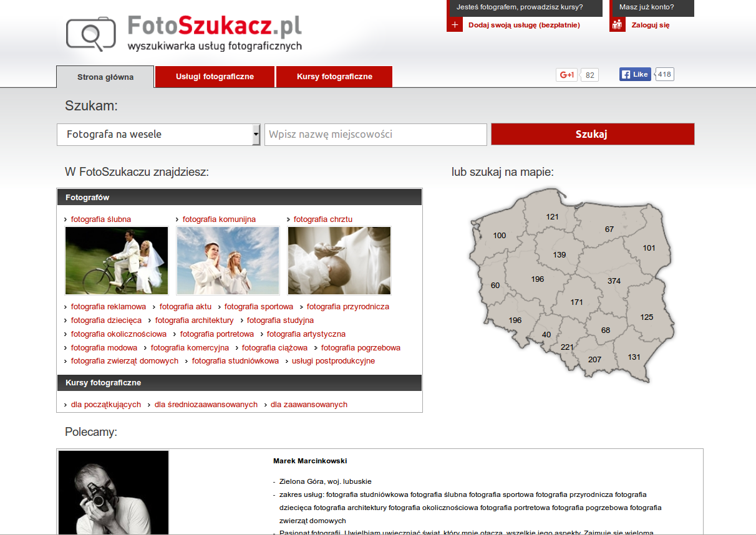Click the FotoSzukacz.pl camera logo
The width and height of the screenshot is (756, 535).
(x=184, y=34)
